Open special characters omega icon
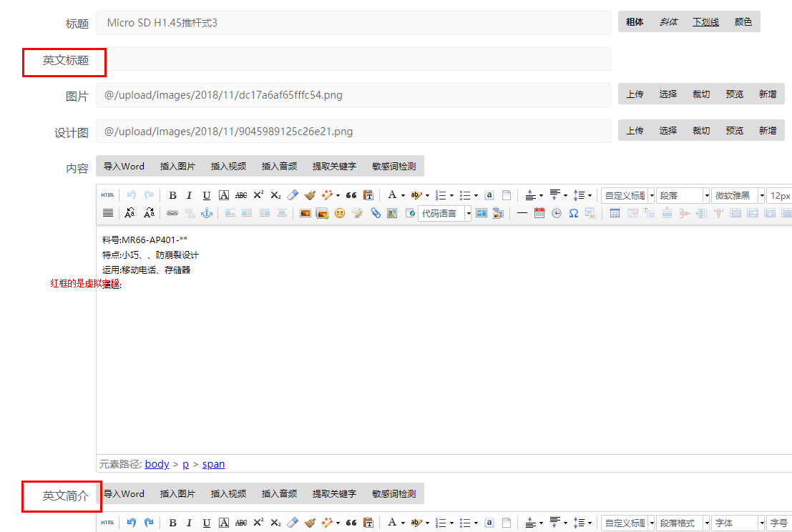The image size is (792, 532). coord(574,213)
